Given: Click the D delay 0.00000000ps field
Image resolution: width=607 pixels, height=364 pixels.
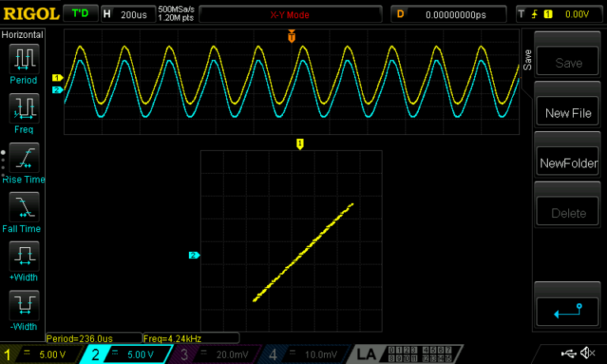Looking at the screenshot, I should click(448, 15).
